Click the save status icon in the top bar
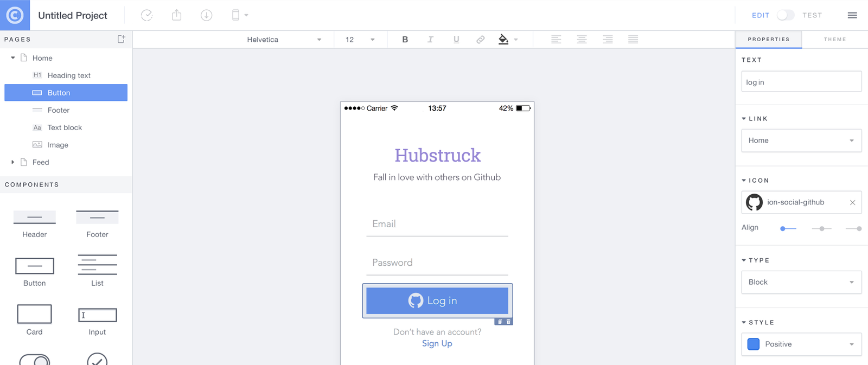Image resolution: width=868 pixels, height=365 pixels. [x=146, y=15]
